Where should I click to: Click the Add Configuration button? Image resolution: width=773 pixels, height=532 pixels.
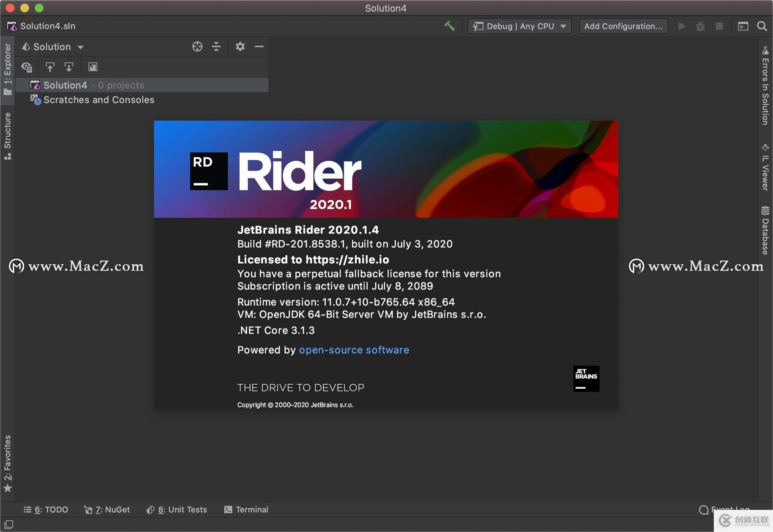pyautogui.click(x=623, y=26)
